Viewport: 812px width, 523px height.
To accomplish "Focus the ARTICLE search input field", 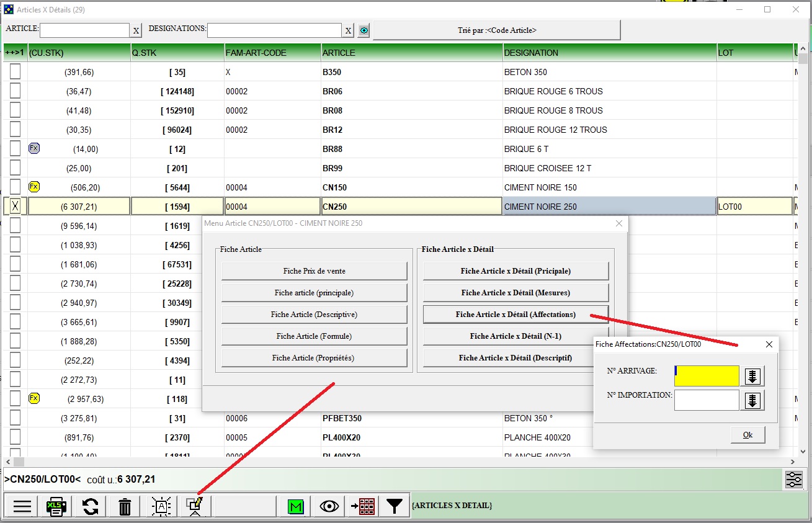I will 85,30.
